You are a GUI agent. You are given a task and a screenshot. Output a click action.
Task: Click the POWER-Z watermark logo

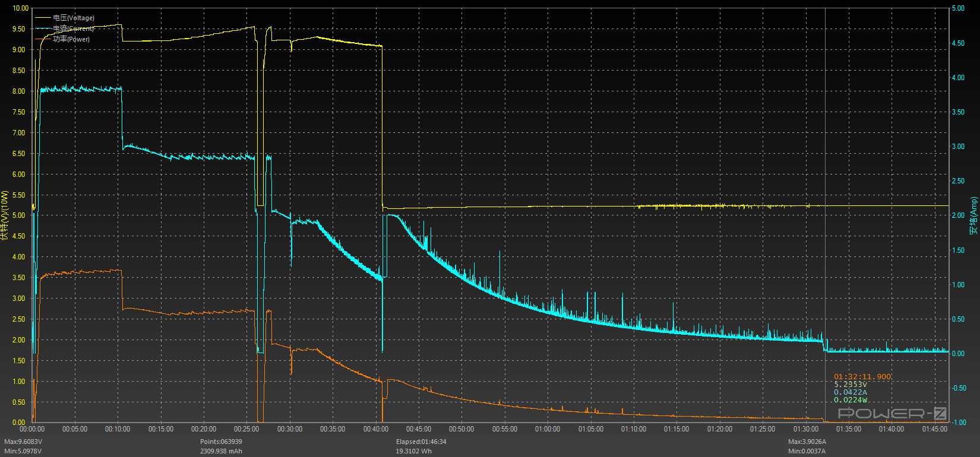(x=892, y=414)
